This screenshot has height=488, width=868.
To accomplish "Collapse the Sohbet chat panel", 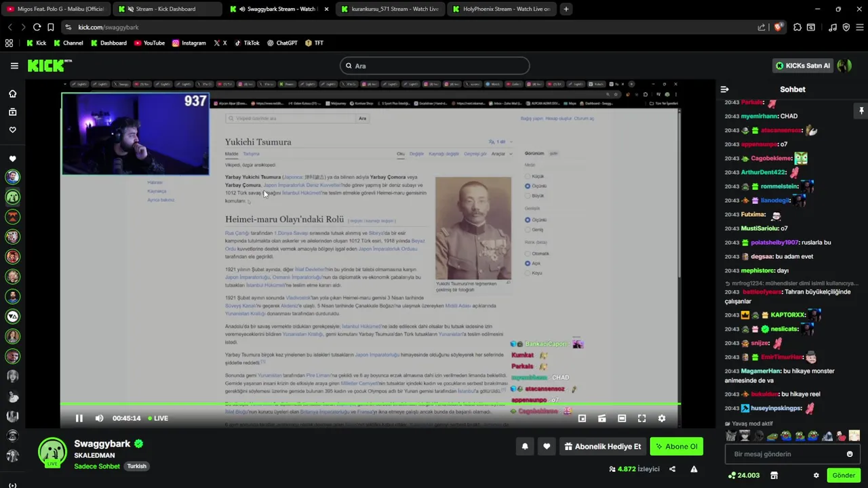I will (x=724, y=89).
